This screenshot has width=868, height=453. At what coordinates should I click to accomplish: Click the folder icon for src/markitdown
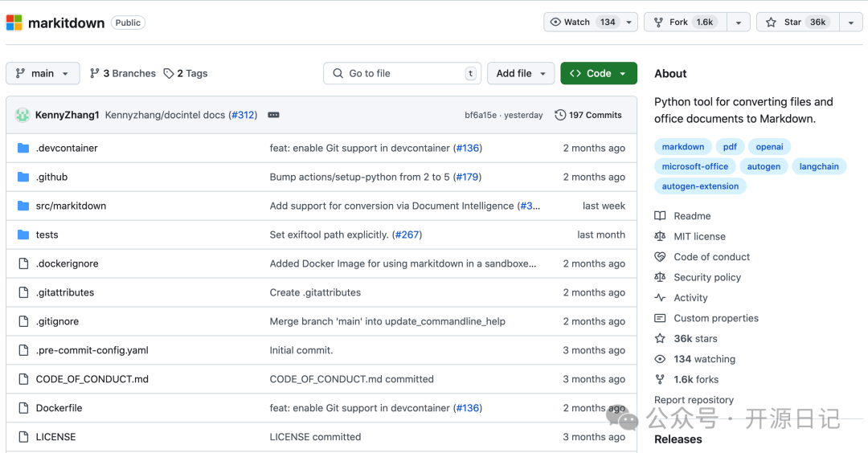point(23,206)
